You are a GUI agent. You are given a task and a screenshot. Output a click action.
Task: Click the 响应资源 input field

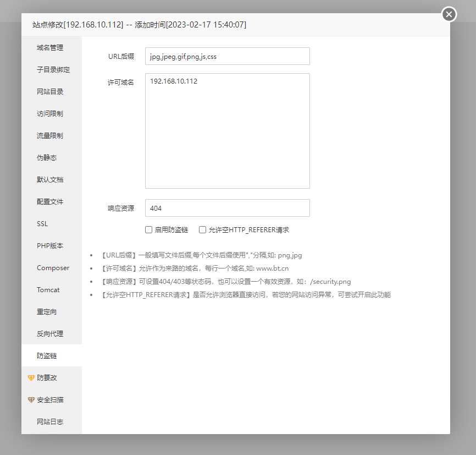(227, 208)
